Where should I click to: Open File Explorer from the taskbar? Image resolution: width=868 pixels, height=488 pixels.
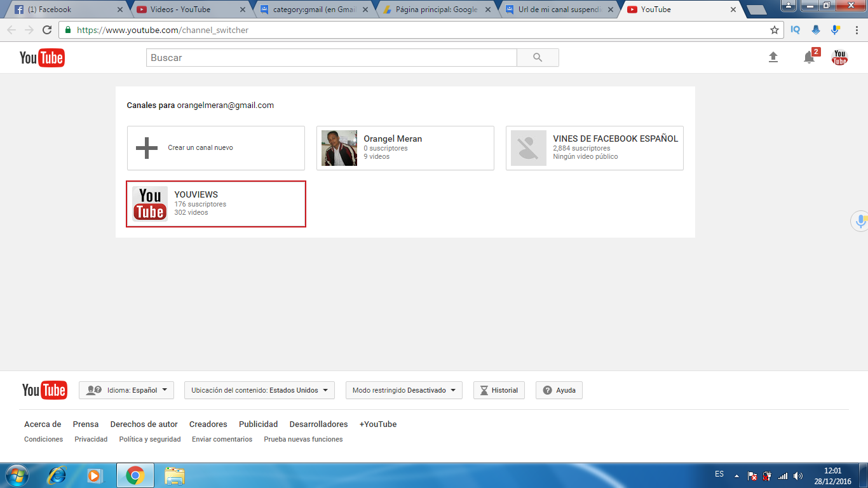click(175, 475)
